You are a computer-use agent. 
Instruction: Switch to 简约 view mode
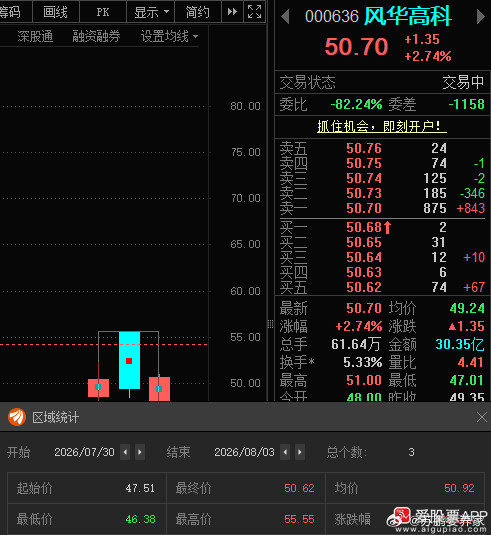pos(198,12)
